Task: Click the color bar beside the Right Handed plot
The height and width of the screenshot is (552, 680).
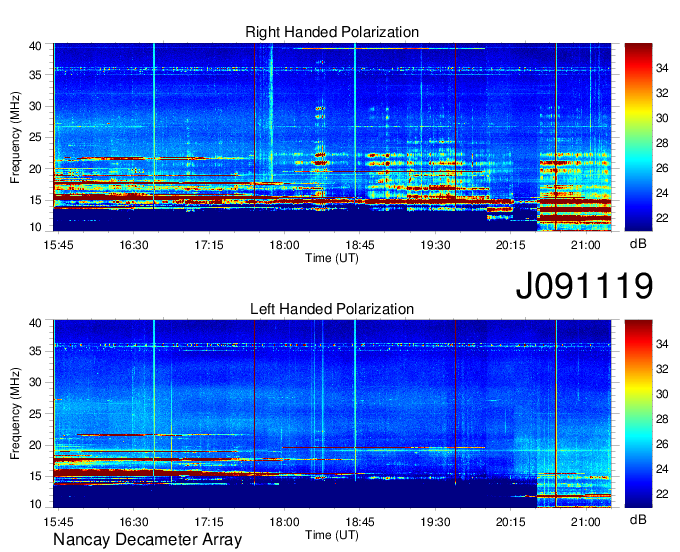Action: 638,137
